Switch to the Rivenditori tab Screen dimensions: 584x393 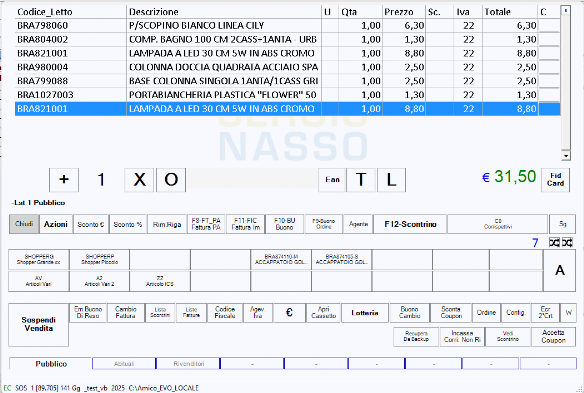(x=188, y=364)
